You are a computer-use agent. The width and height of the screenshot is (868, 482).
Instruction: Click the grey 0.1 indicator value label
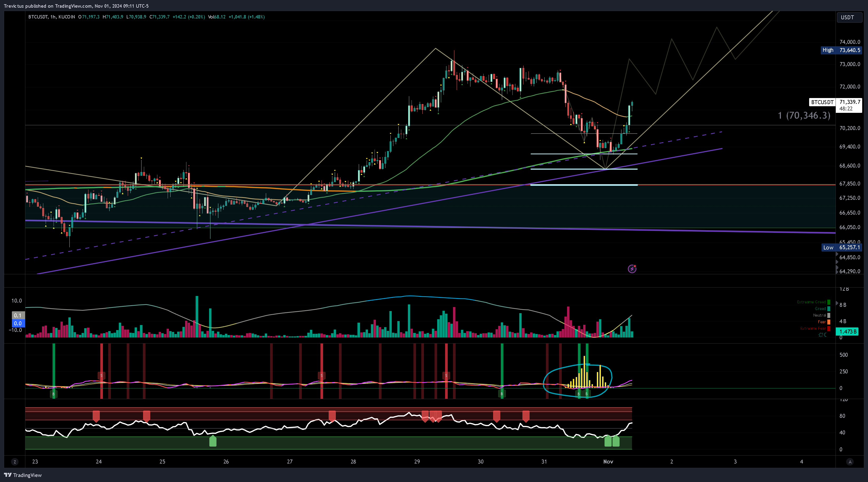18,315
